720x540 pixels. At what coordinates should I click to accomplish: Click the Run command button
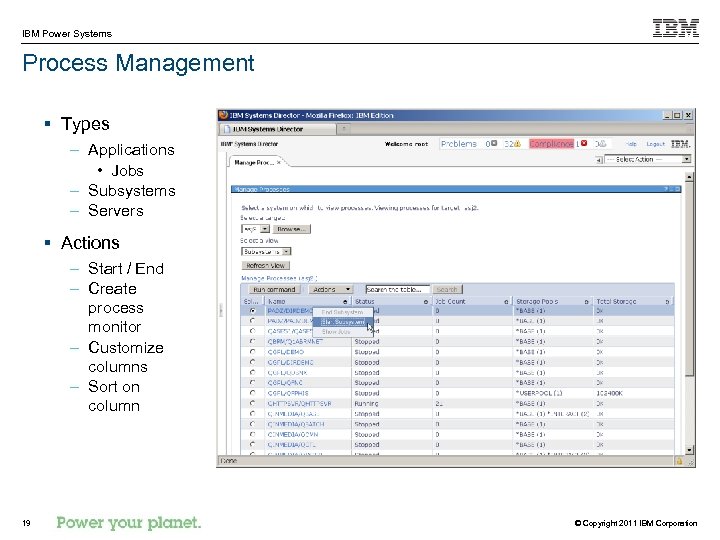[274, 289]
